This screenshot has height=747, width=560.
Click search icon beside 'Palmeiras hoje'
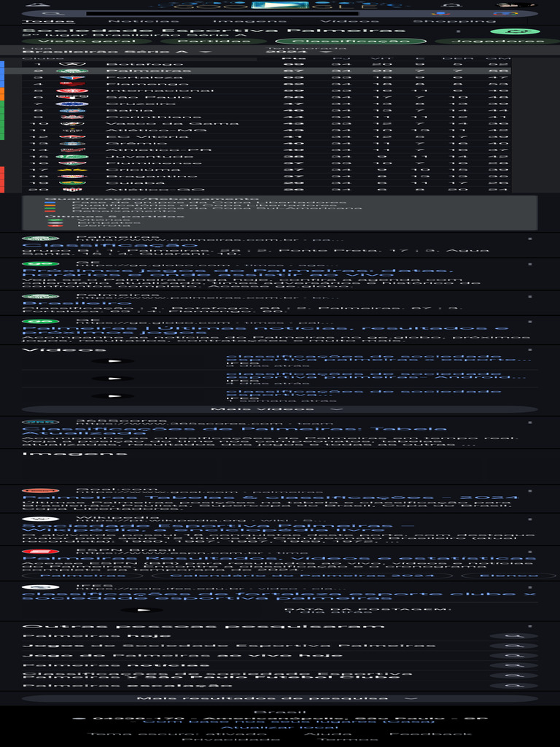click(514, 636)
